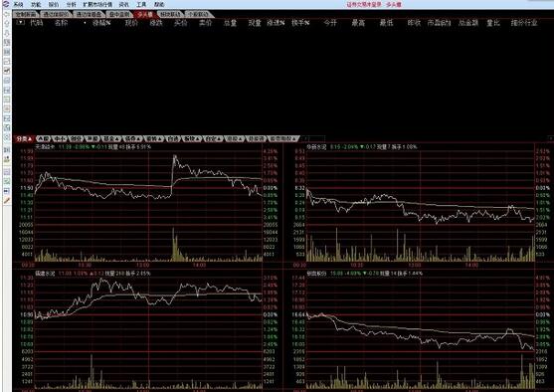Expand the 基金▲ tab list
This screenshot has height=392, width=554.
click(110, 139)
